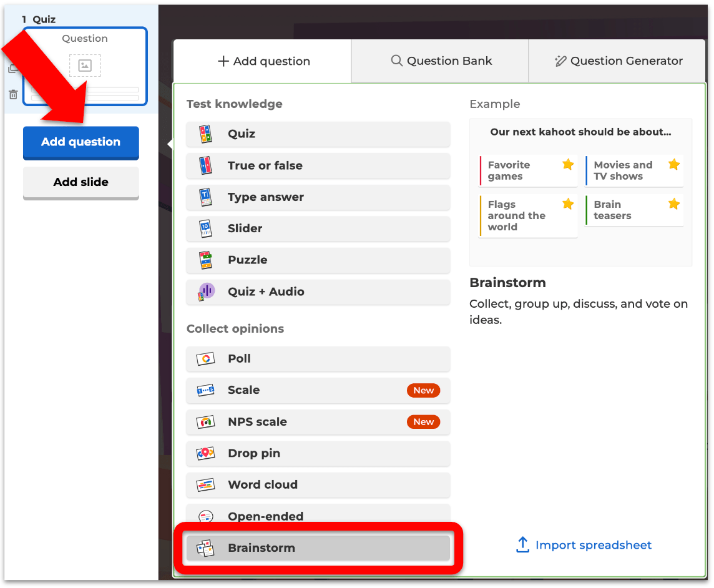This screenshot has height=588, width=714.
Task: Click the star on Flags around the world
Action: [x=568, y=203]
